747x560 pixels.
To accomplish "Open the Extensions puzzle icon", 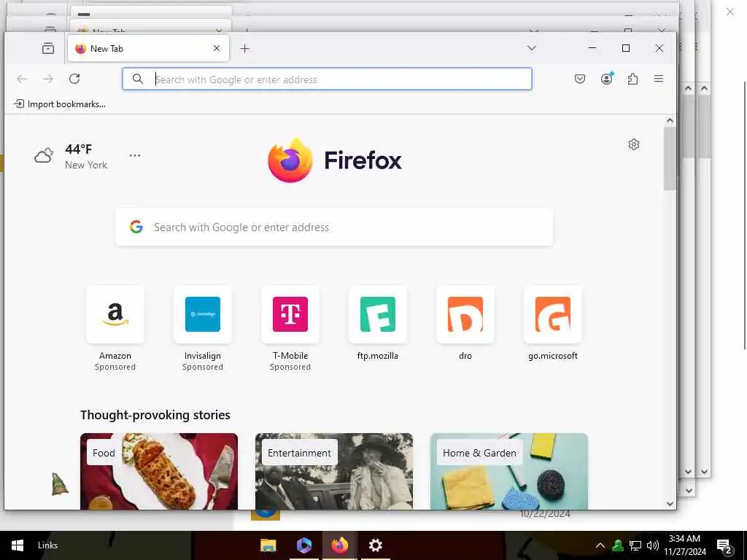I will [x=632, y=79].
